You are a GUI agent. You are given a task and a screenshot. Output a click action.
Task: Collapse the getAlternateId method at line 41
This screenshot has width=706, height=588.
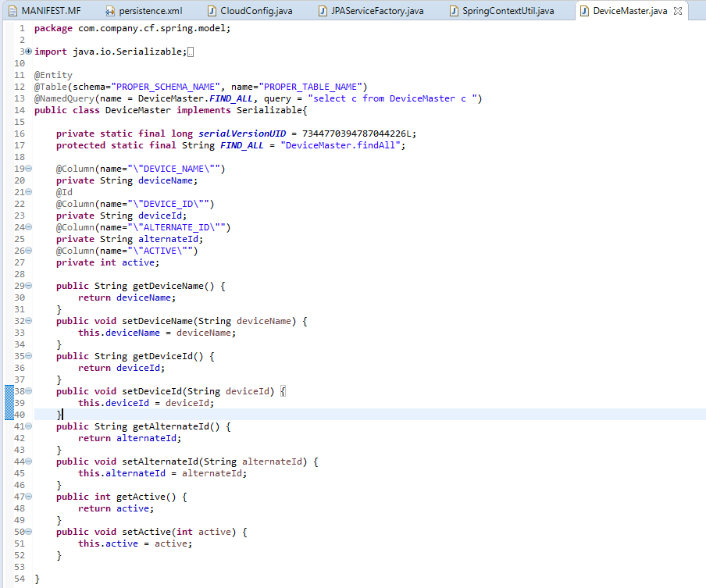[29, 426]
